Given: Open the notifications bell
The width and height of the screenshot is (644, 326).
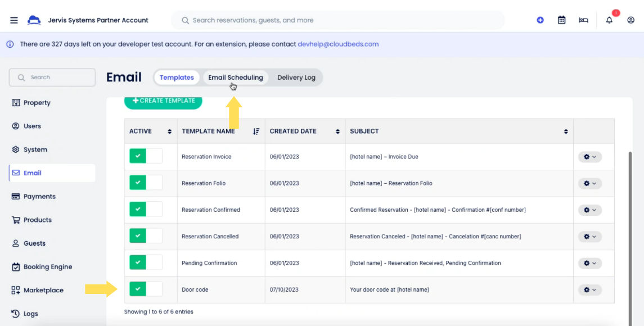Looking at the screenshot, I should [x=609, y=20].
